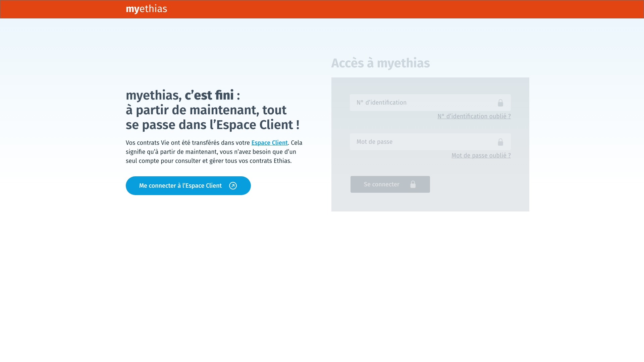Click lock icon in identification number field
644x362 pixels.
(x=500, y=103)
